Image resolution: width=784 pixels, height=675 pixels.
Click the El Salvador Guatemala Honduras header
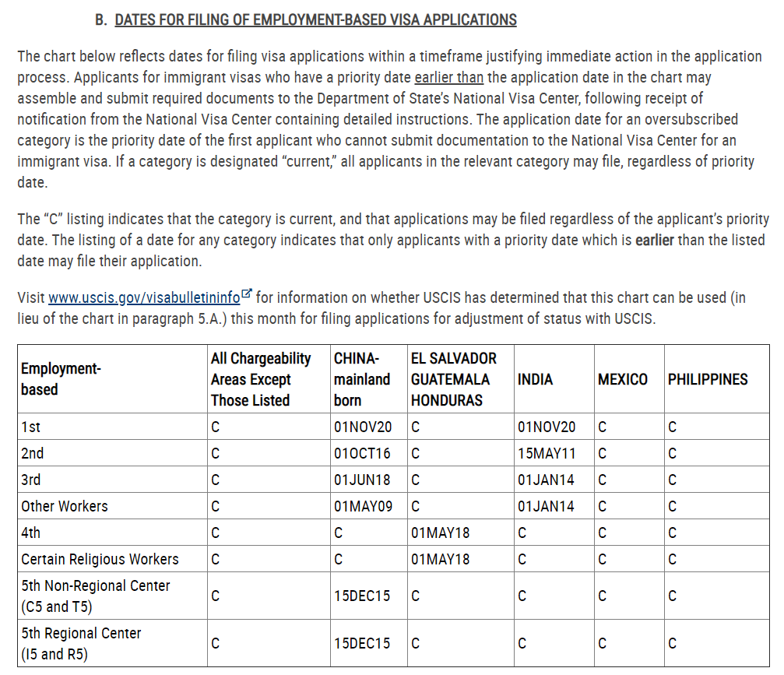click(x=453, y=379)
